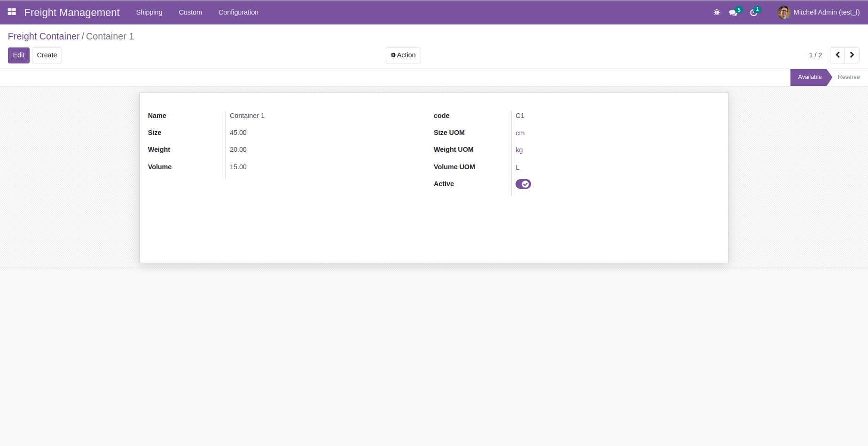868x446 pixels.
Task: Click the volume value 15.00
Action: (x=238, y=167)
